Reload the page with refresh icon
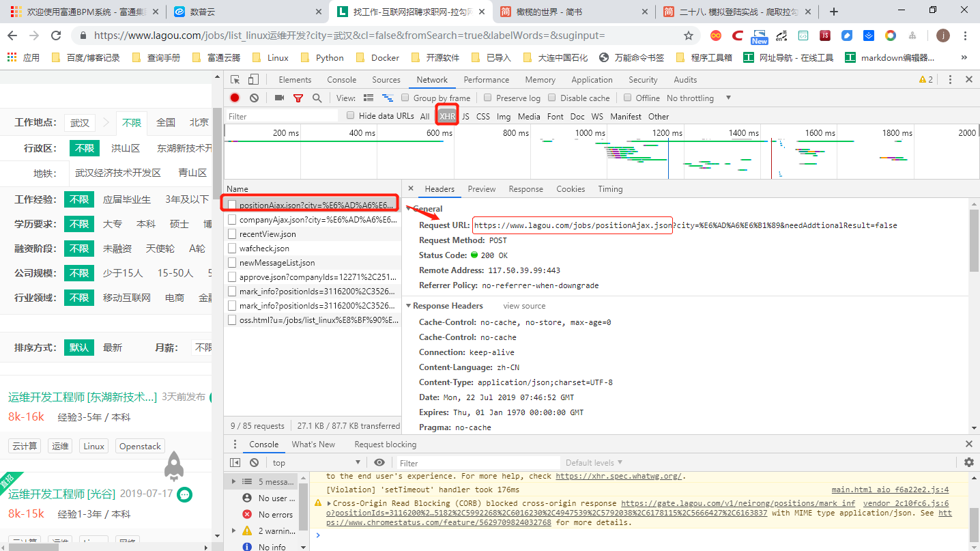 click(x=56, y=36)
